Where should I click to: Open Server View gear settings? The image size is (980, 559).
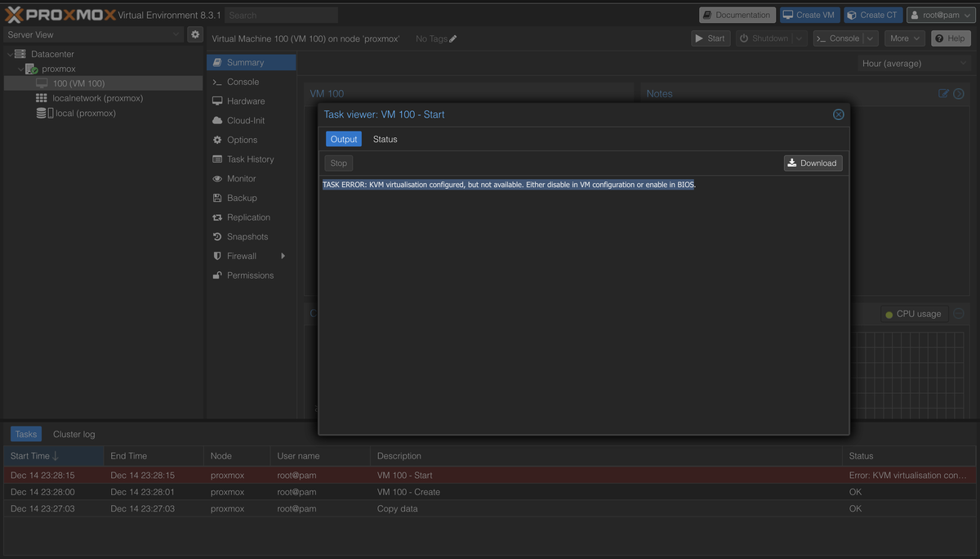pyautogui.click(x=194, y=34)
